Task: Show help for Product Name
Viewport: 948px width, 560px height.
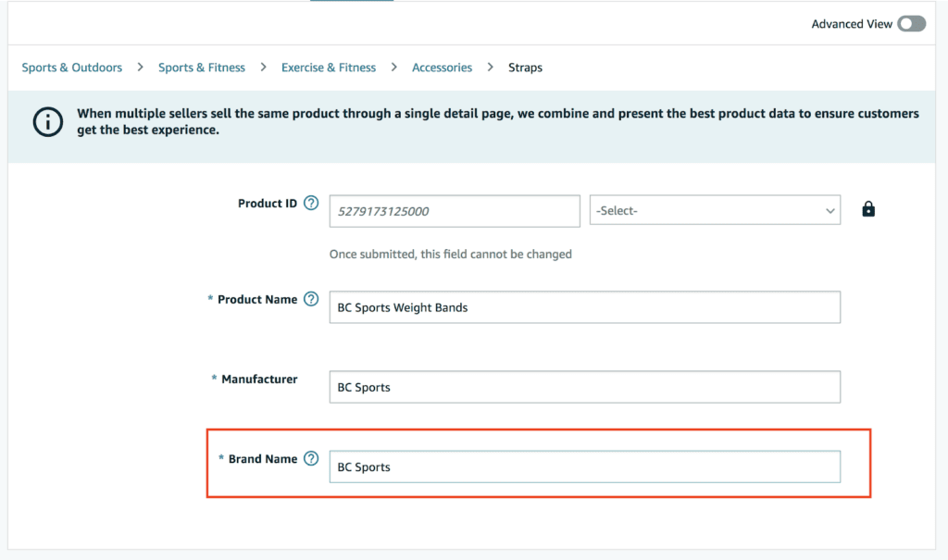Action: [311, 300]
